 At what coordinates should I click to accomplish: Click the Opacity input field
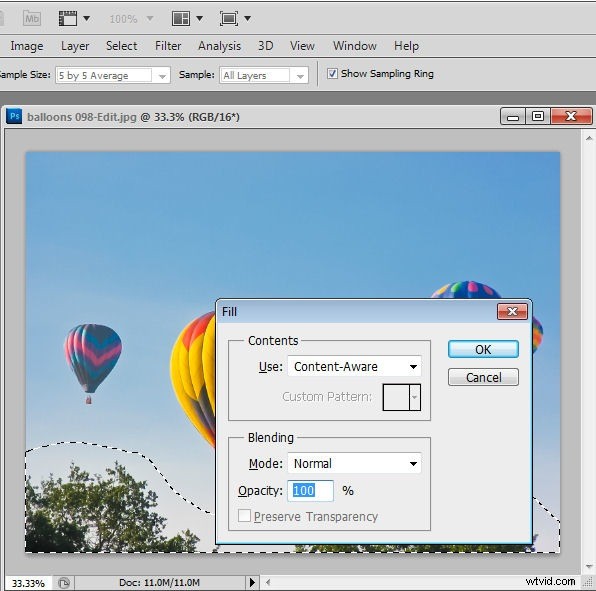pyautogui.click(x=311, y=491)
